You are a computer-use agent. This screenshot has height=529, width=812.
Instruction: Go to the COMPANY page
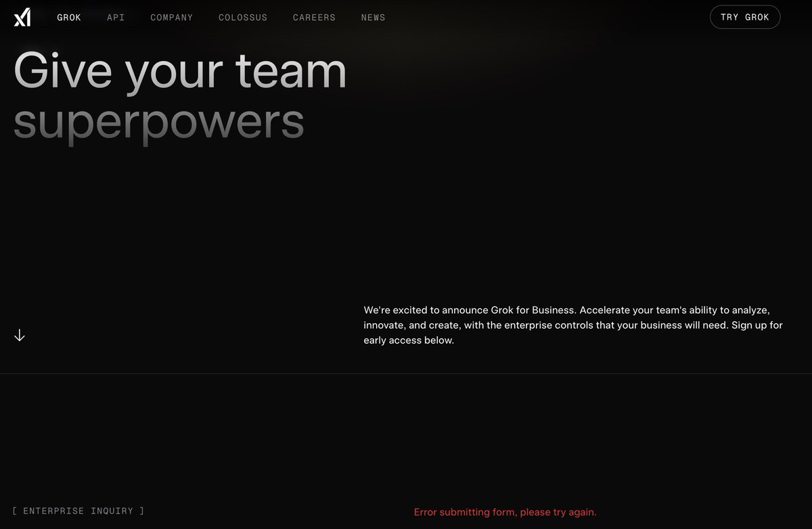(x=172, y=18)
